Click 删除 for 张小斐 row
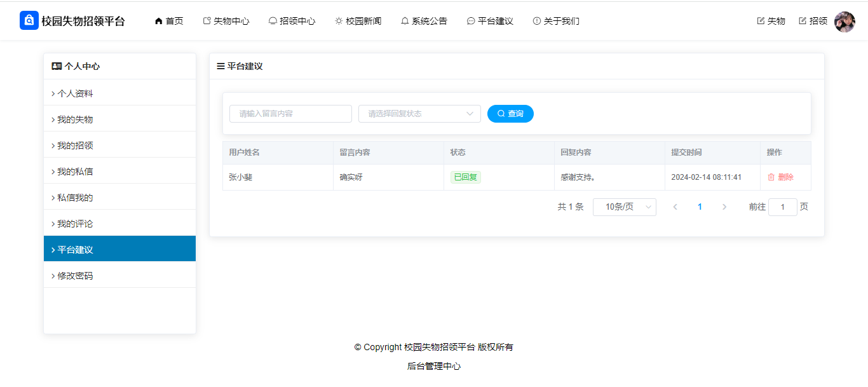 [780, 177]
